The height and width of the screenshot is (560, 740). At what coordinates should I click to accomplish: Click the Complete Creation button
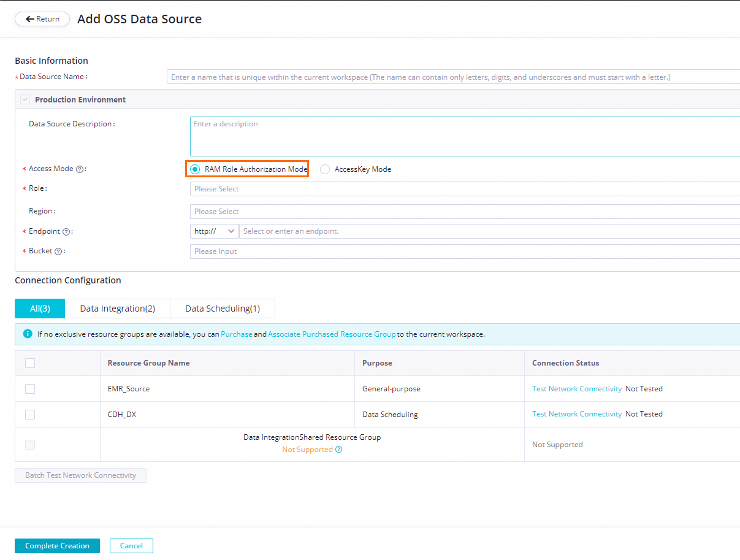click(x=57, y=546)
